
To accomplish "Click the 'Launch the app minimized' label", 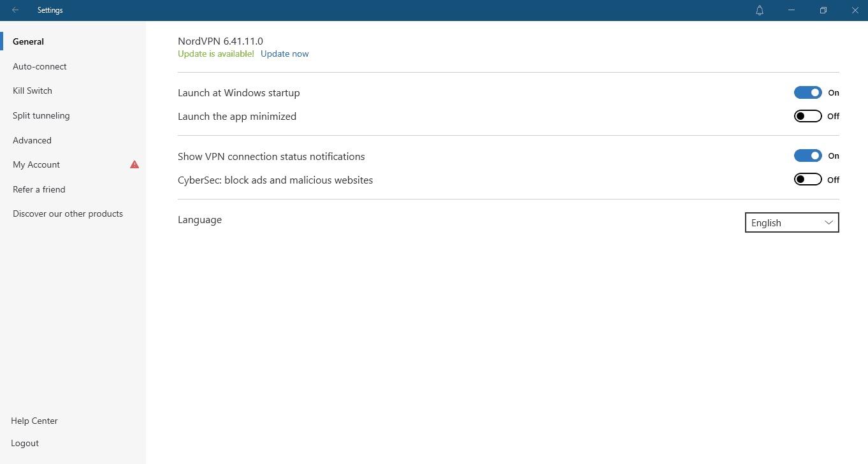I will (x=237, y=116).
